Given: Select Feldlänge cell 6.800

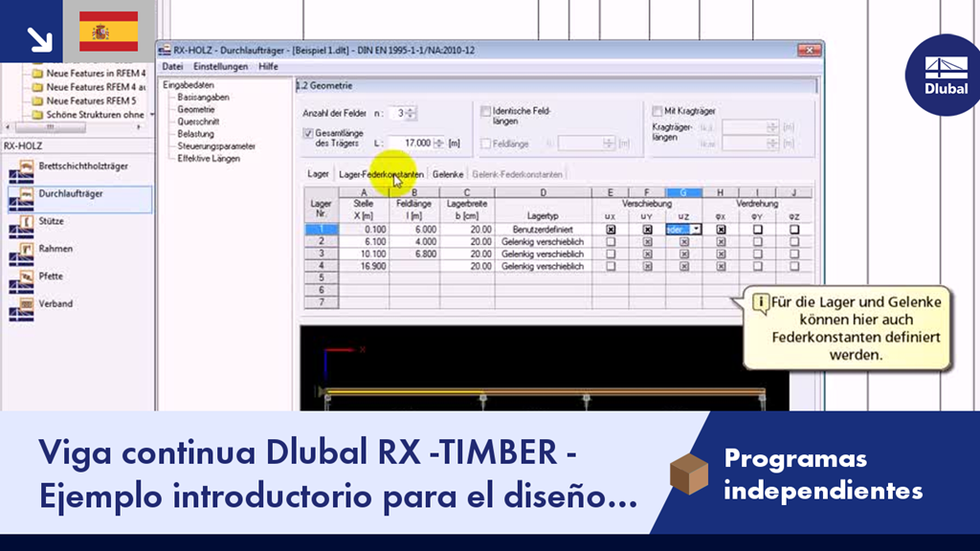Looking at the screenshot, I should (x=413, y=253).
